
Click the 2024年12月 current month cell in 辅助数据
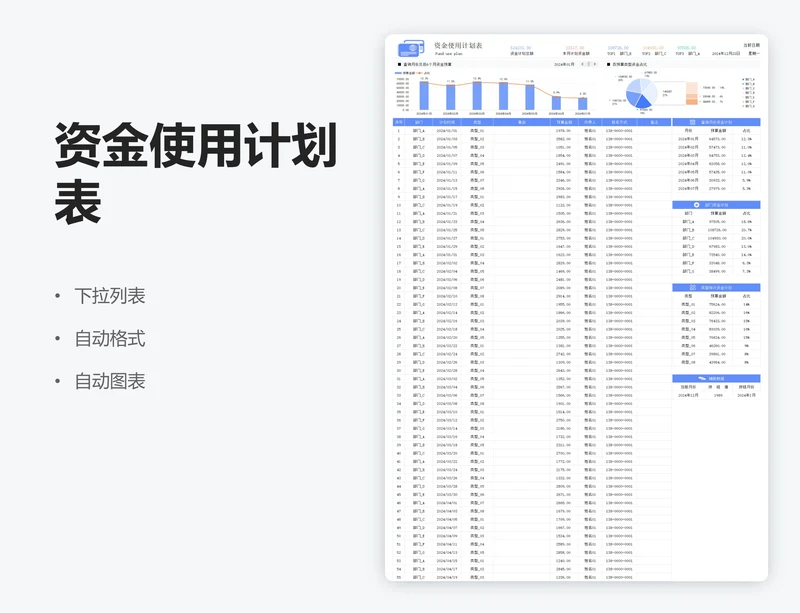coord(688,395)
